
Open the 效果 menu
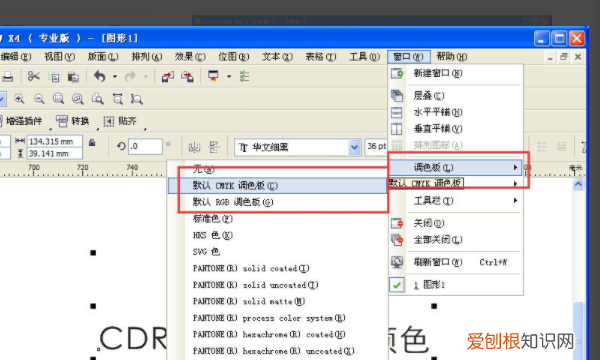click(x=190, y=57)
